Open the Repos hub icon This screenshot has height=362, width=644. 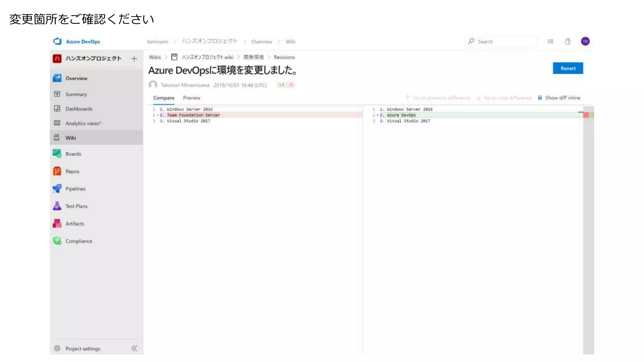[x=57, y=171]
